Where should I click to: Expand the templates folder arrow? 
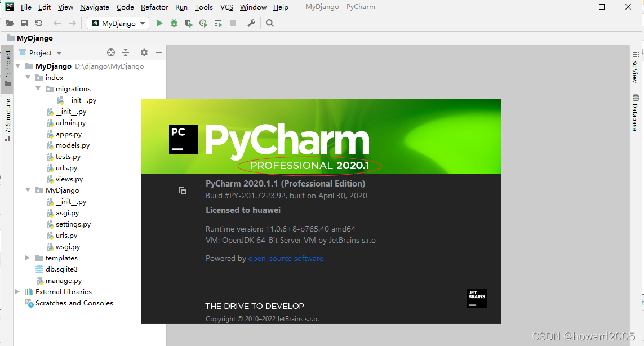coord(28,258)
